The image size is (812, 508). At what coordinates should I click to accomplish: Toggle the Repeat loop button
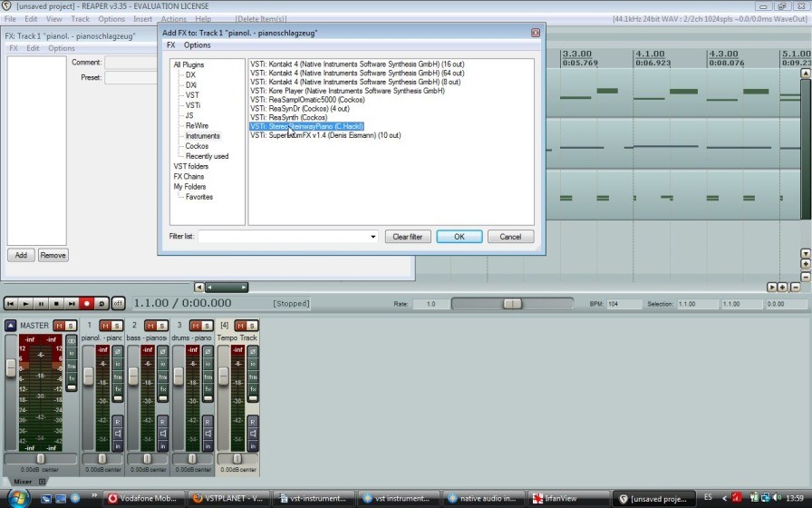(101, 304)
